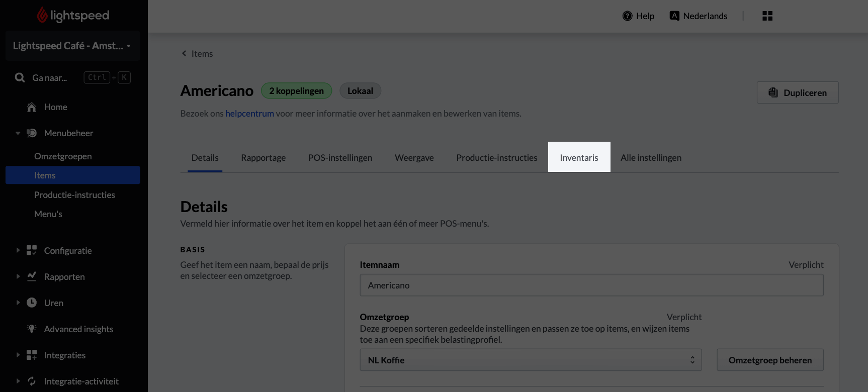Select Uren in the sidebar
Screen dimensions: 868x392
54,303
